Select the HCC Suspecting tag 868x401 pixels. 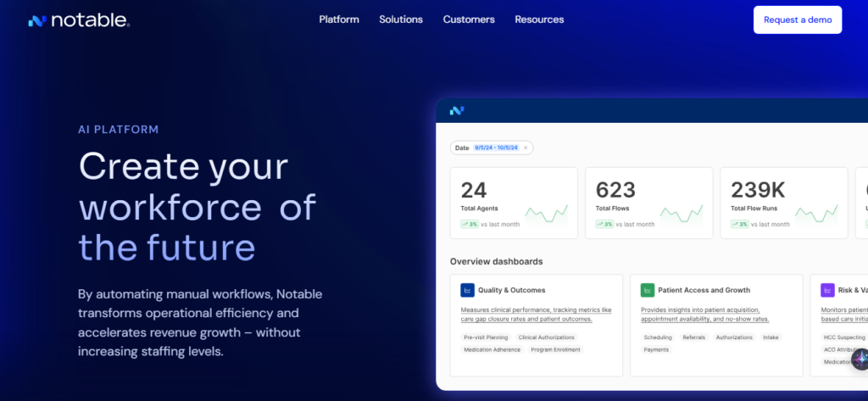tap(844, 337)
